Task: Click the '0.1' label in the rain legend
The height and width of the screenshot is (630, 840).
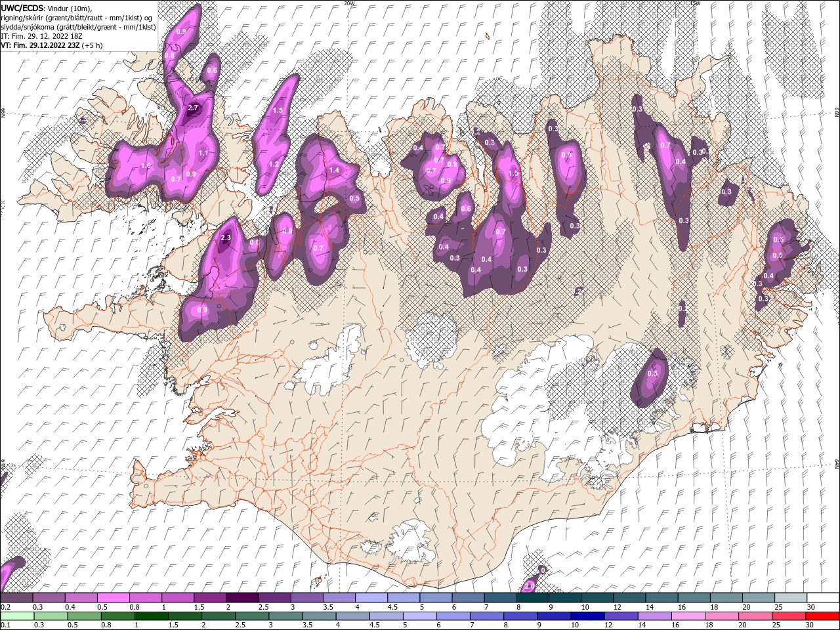Action: [x=5, y=625]
